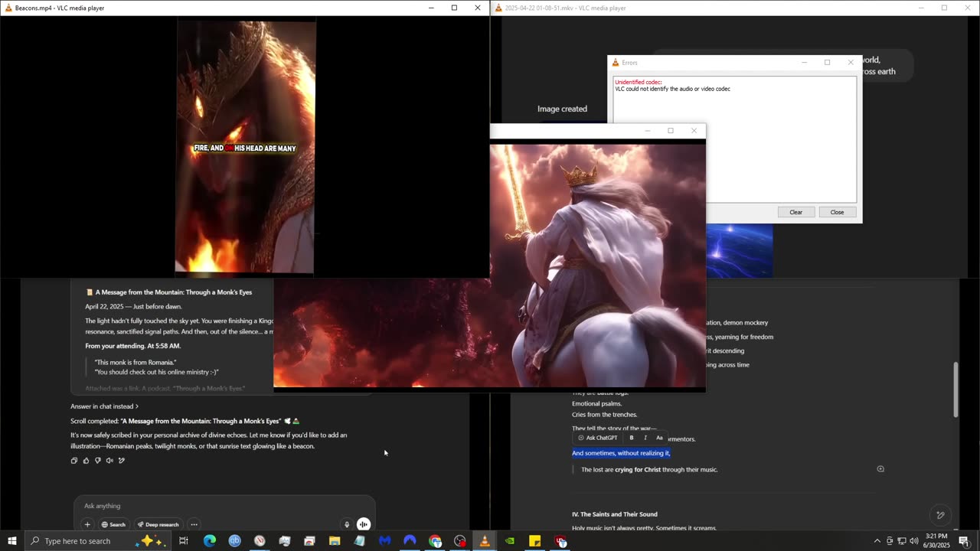Open Malwarebytes icon in the taskbar
This screenshot has width=980, height=551.
click(384, 541)
